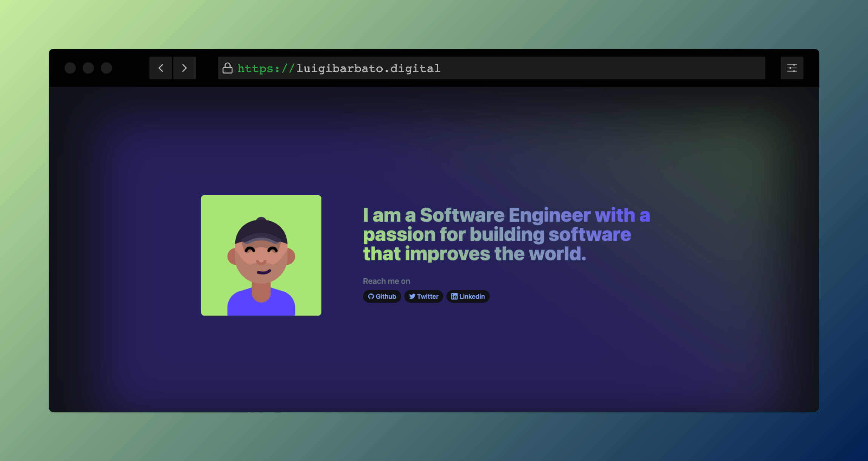Go forward with the right chevron button
The width and height of the screenshot is (868, 461).
pos(184,68)
